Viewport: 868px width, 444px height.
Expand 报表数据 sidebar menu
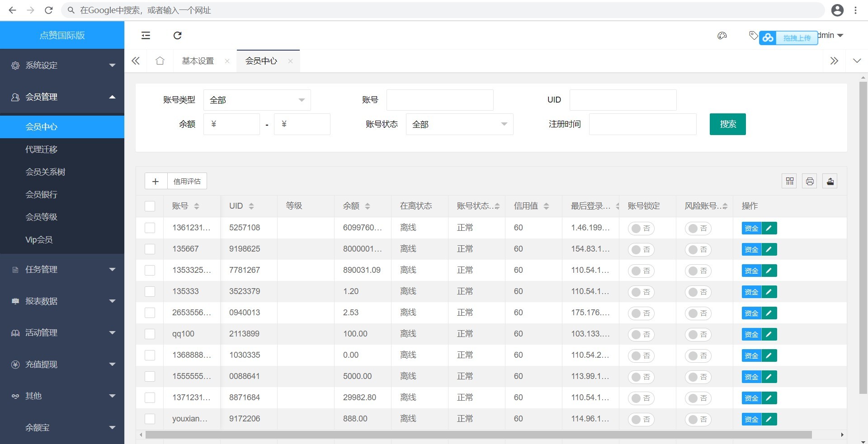coord(62,301)
